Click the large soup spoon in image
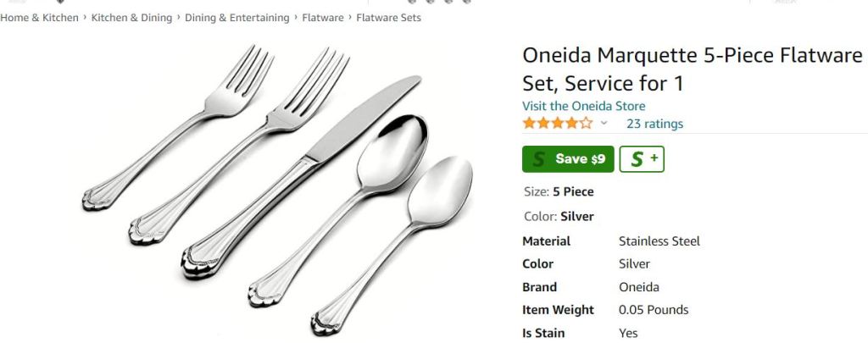Image resolution: width=868 pixels, height=343 pixels. (x=337, y=210)
